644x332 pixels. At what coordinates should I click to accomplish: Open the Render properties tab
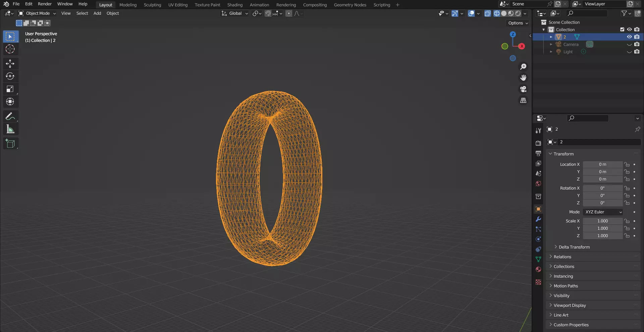tap(538, 143)
